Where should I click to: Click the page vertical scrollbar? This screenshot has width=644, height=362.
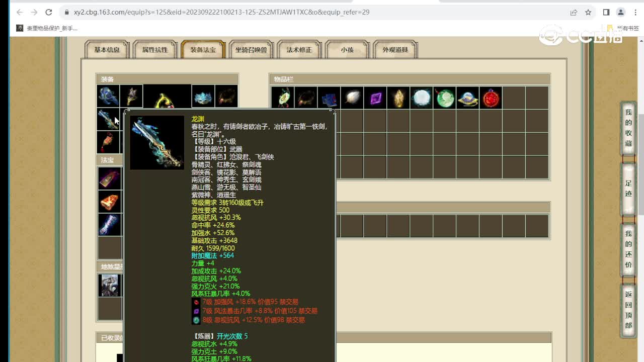click(641, 165)
